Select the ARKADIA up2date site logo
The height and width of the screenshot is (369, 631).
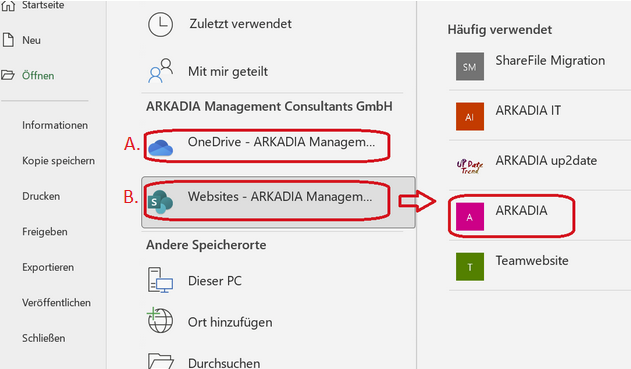(470, 166)
